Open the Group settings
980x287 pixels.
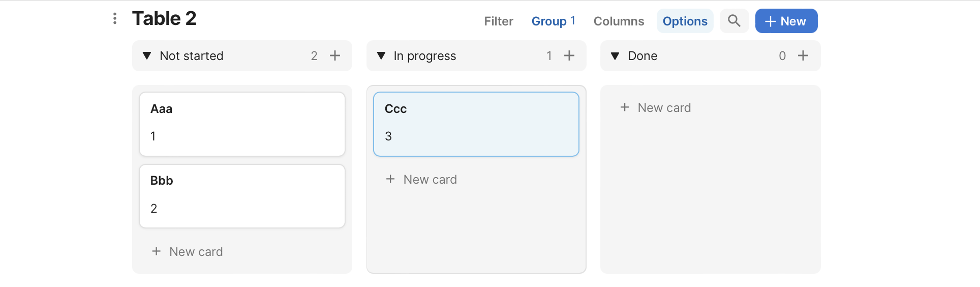point(553,21)
